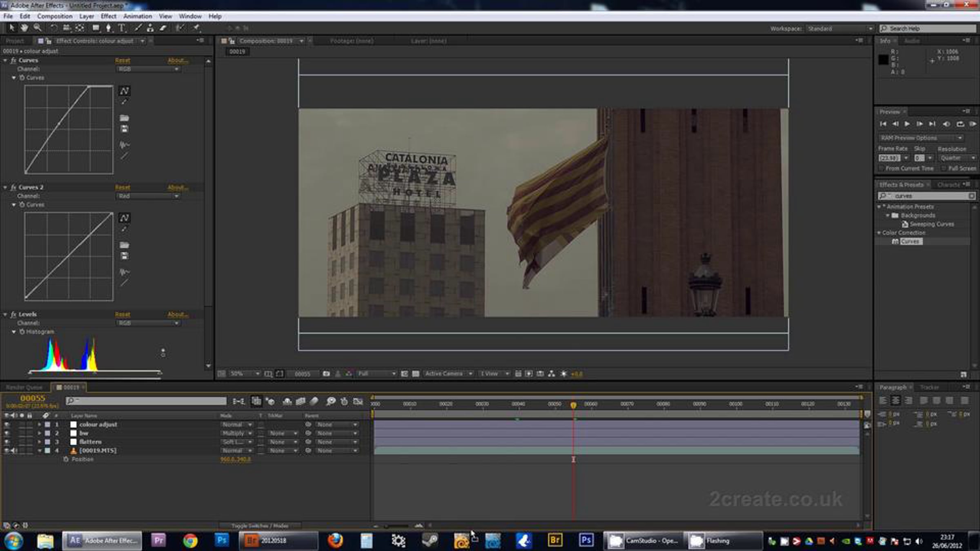Select the Rectangle mask tool
Image resolution: width=980 pixels, height=551 pixels.
click(x=96, y=28)
